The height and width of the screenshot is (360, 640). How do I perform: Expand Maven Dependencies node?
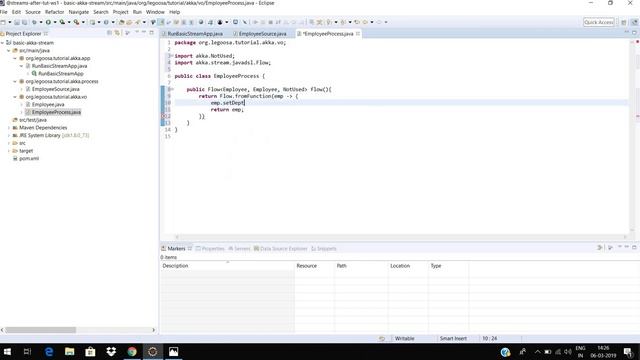tap(9, 128)
